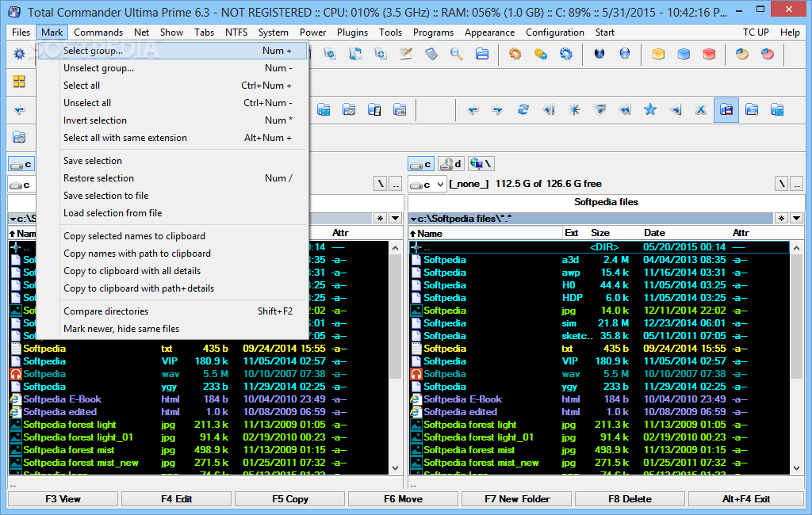Refresh the folder using the refresh arrows icon
This screenshot has height=515, width=812.
[523, 110]
